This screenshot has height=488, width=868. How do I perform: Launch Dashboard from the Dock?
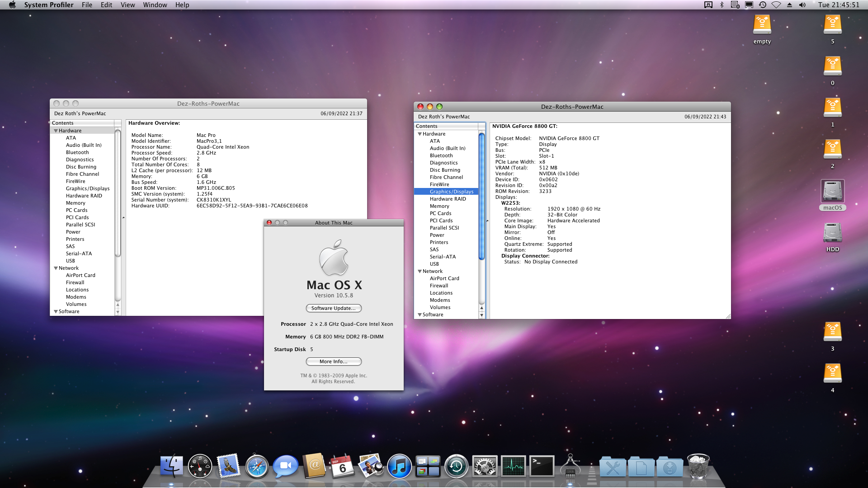click(x=200, y=466)
